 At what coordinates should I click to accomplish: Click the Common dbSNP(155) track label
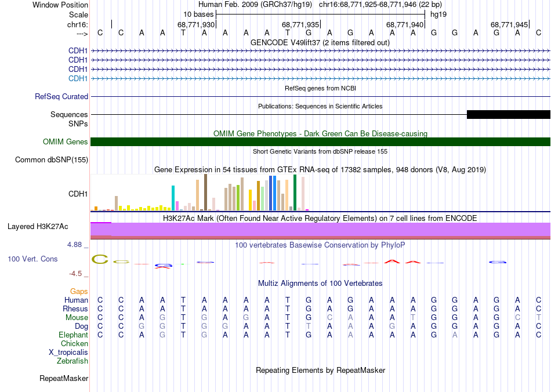pyautogui.click(x=52, y=160)
